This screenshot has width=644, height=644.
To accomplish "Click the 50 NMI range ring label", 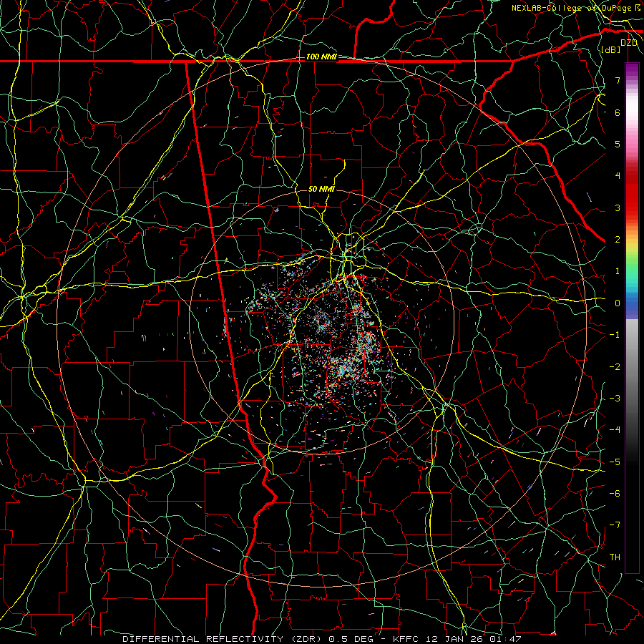I will 321,189.
